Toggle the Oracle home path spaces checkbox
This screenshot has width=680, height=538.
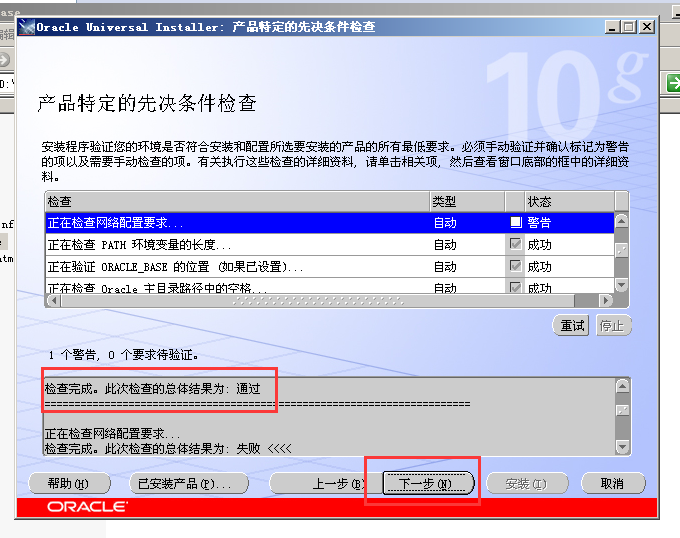point(516,287)
